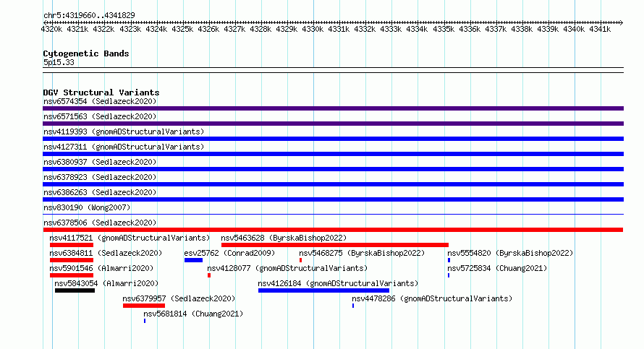Select the black bar under nsv5843054
Image resolution: width=644 pixels, height=349 pixels.
(x=75, y=290)
